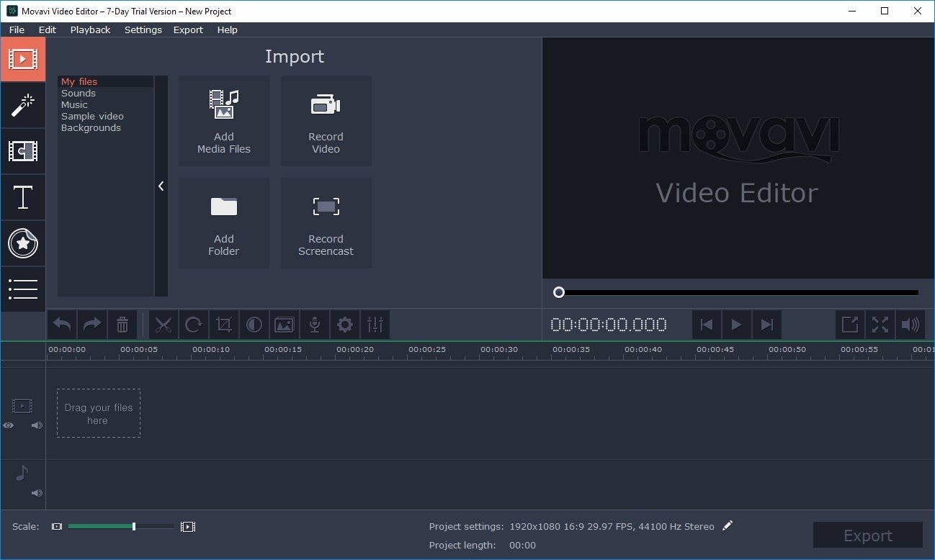Open the Edit menu
935x560 pixels.
[x=48, y=30]
